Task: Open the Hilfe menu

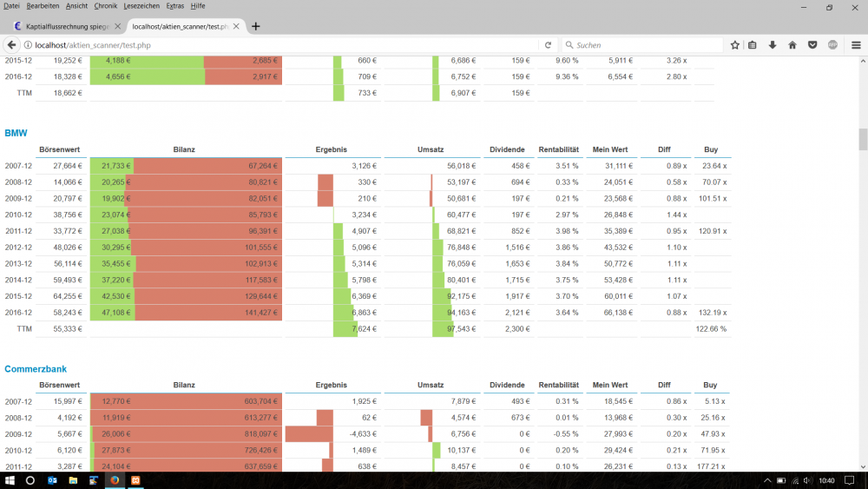Action: [x=198, y=6]
